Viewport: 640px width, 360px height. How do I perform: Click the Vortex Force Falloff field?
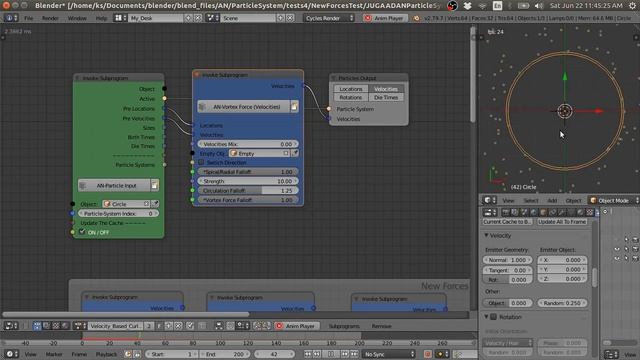coord(248,200)
